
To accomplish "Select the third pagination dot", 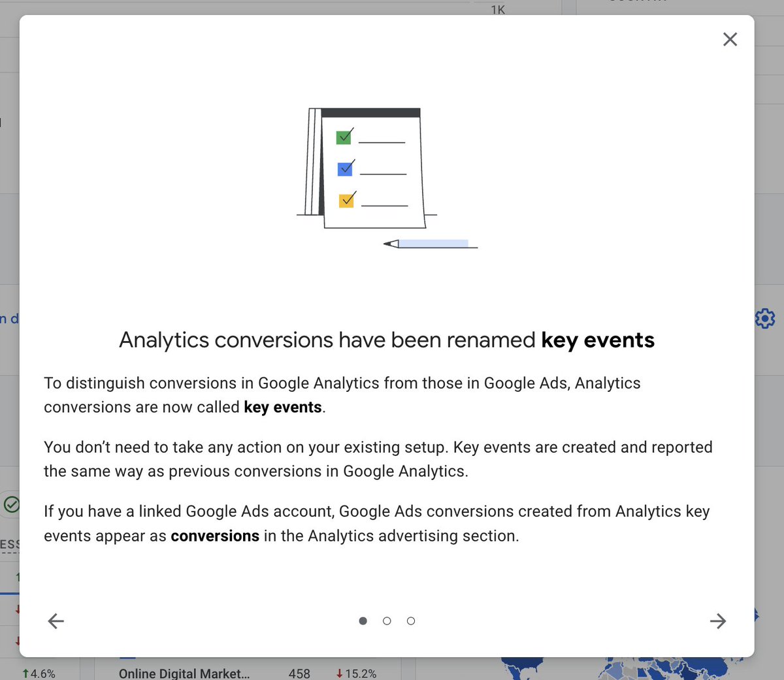I will coord(411,621).
